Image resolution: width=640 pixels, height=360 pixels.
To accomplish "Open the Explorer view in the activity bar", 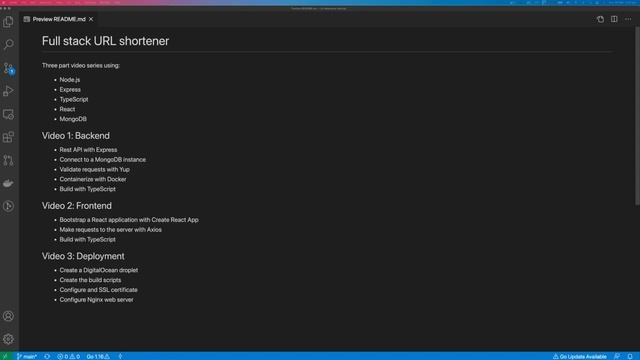I will point(8,22).
